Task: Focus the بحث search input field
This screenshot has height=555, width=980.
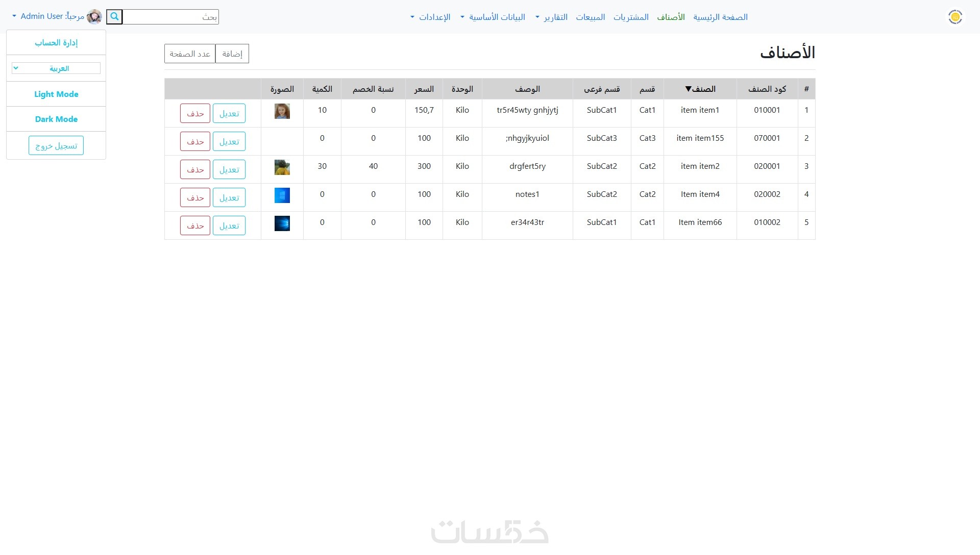Action: tap(171, 17)
